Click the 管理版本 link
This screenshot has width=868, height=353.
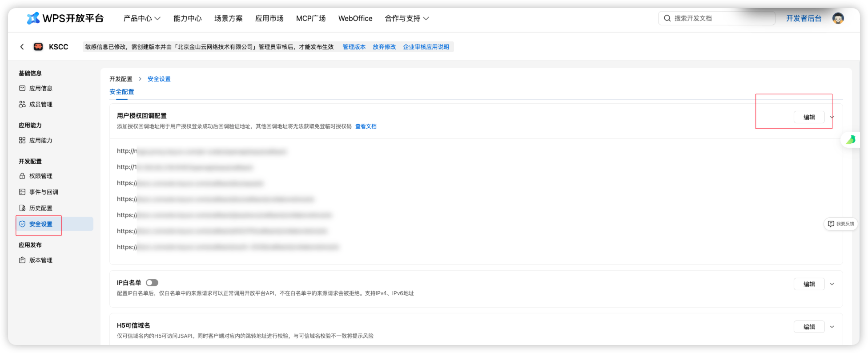(354, 47)
